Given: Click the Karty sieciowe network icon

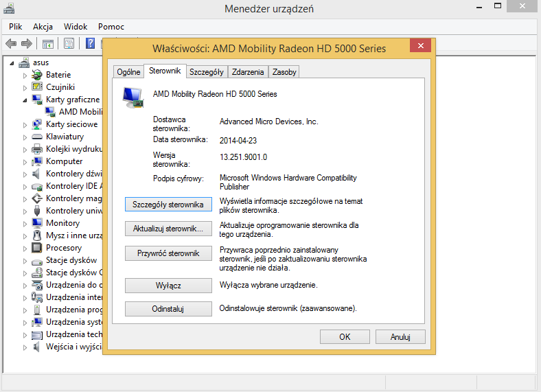Looking at the screenshot, I should click(38, 124).
